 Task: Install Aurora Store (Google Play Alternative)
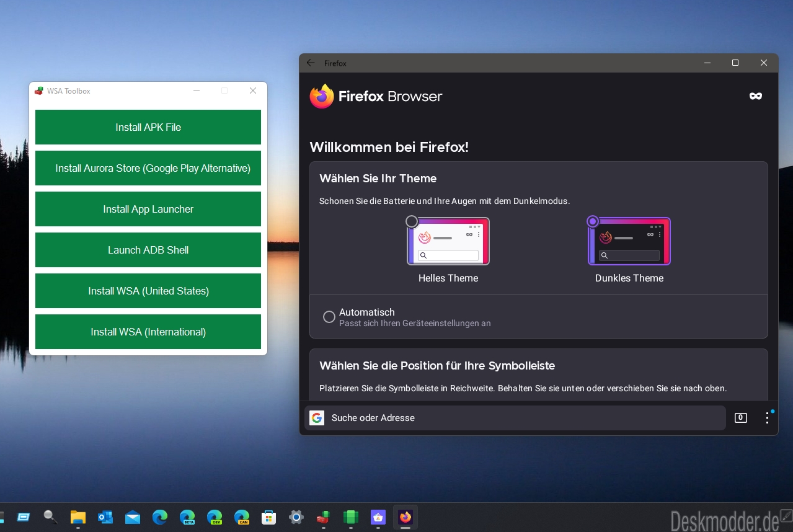(148, 168)
